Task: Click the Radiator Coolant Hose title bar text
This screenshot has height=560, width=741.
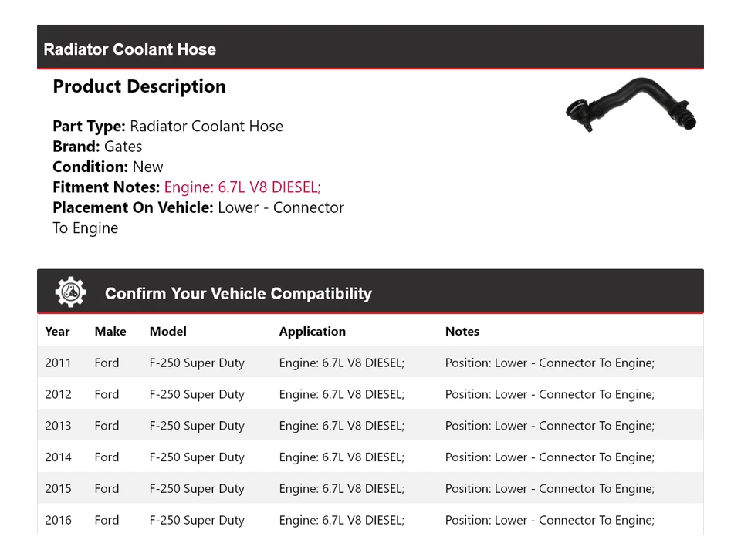Action: click(130, 49)
